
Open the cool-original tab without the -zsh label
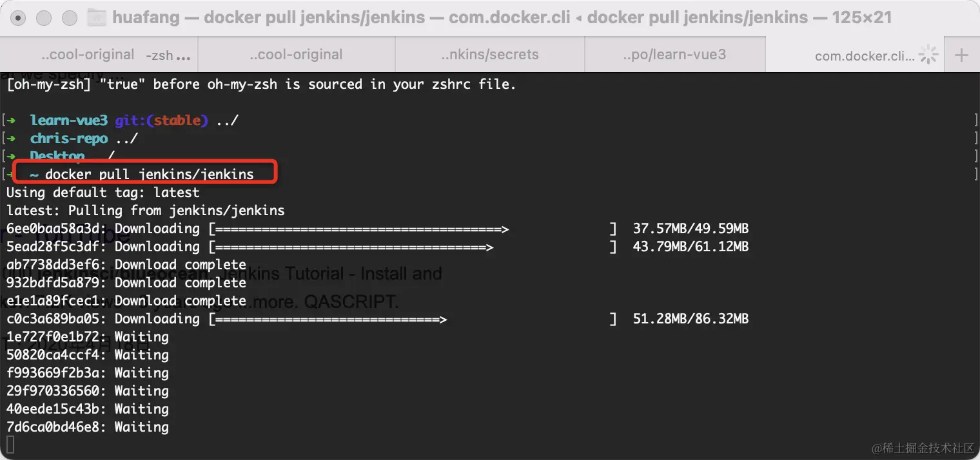[x=296, y=55]
